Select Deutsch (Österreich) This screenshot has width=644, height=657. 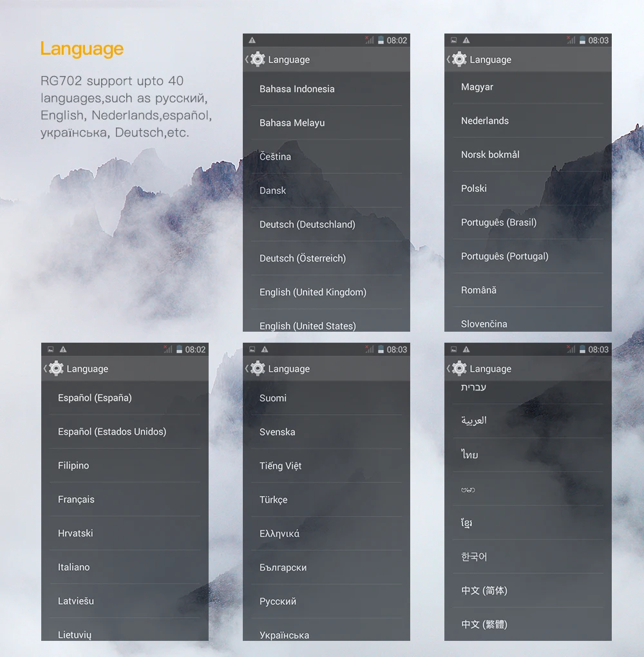(x=327, y=258)
